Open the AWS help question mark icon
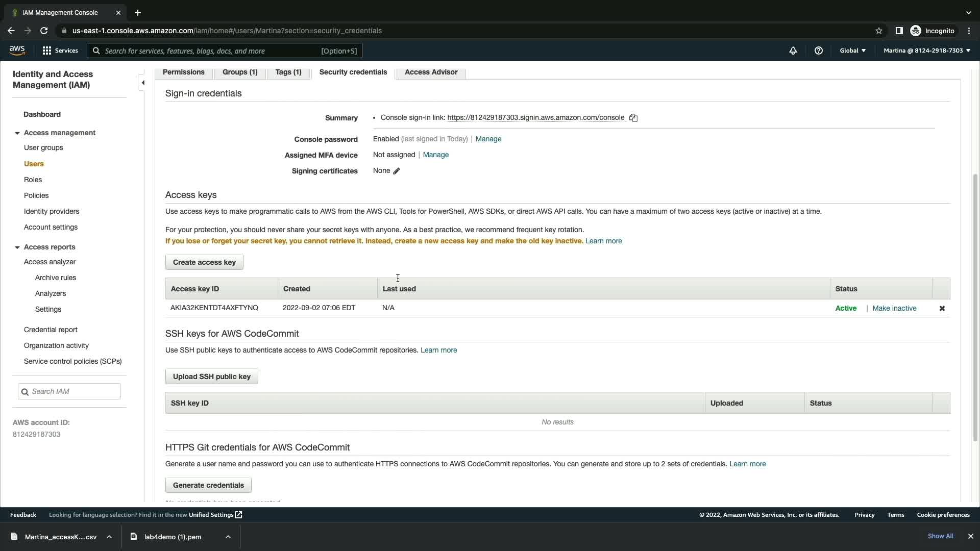980x551 pixels. [x=819, y=51]
